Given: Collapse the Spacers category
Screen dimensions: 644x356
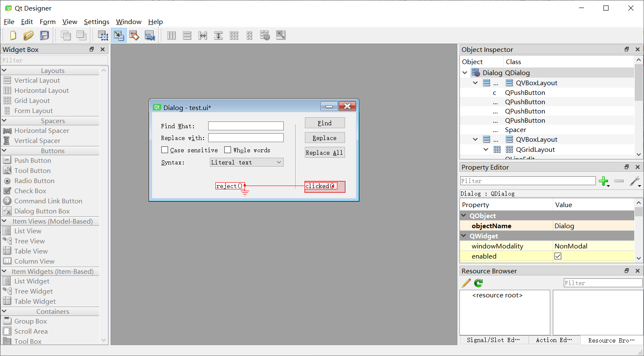Looking at the screenshot, I should [4, 121].
